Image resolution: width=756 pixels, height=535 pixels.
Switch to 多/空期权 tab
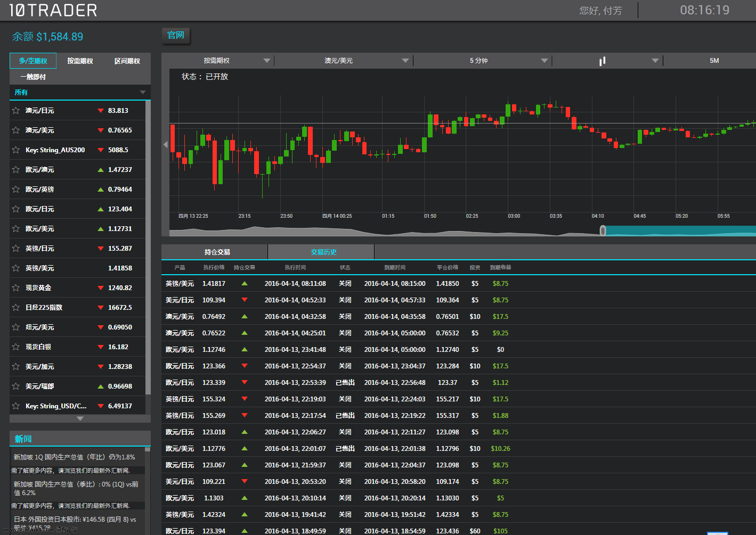pyautogui.click(x=33, y=61)
